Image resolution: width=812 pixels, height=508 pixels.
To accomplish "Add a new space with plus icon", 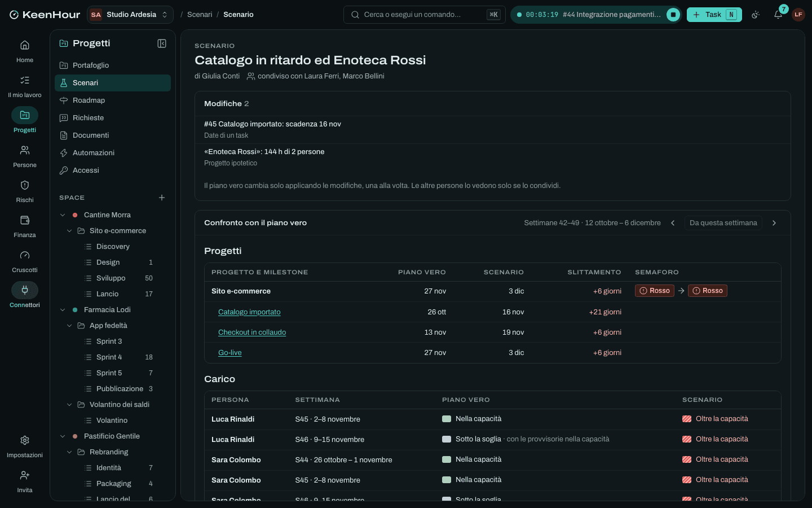I will coord(162,198).
